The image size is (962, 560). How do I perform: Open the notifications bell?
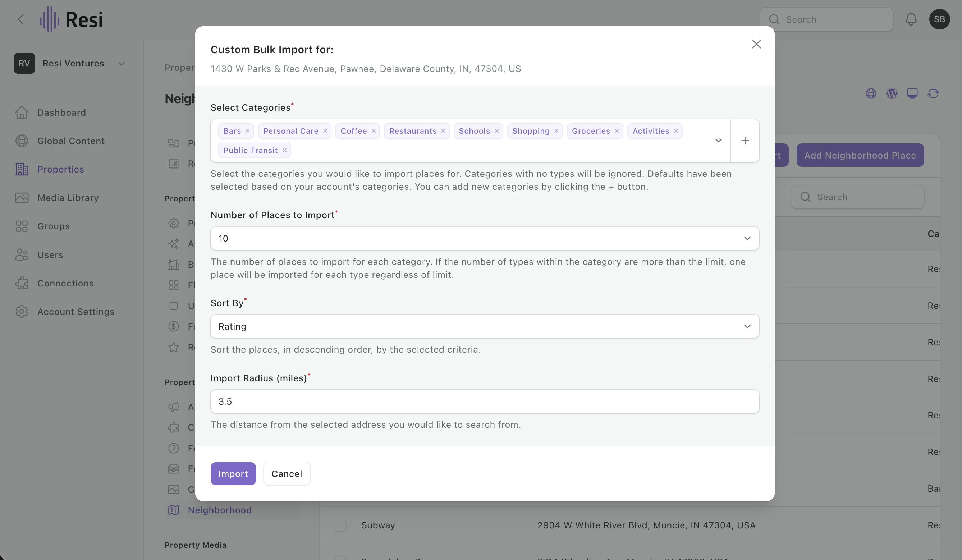tap(911, 19)
